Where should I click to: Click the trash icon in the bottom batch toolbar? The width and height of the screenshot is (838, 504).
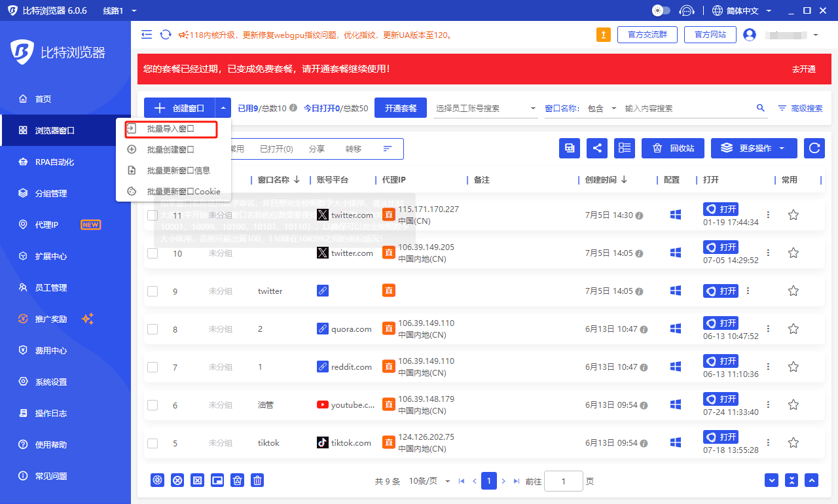coord(257,480)
